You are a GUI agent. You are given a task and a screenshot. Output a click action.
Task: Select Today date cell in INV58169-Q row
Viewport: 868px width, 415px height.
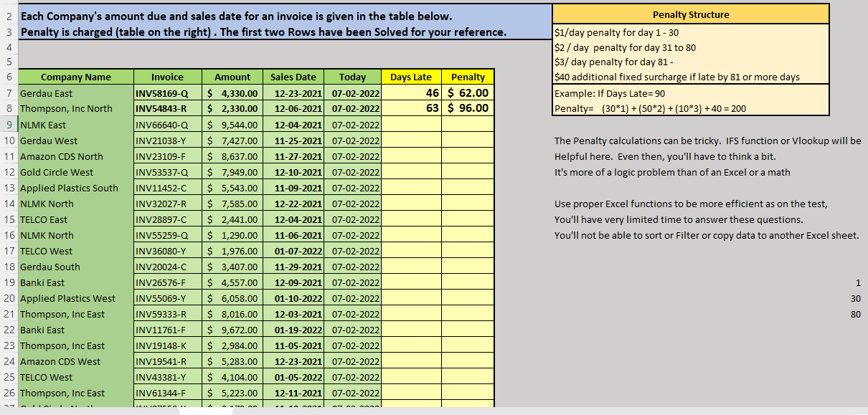tap(352, 93)
